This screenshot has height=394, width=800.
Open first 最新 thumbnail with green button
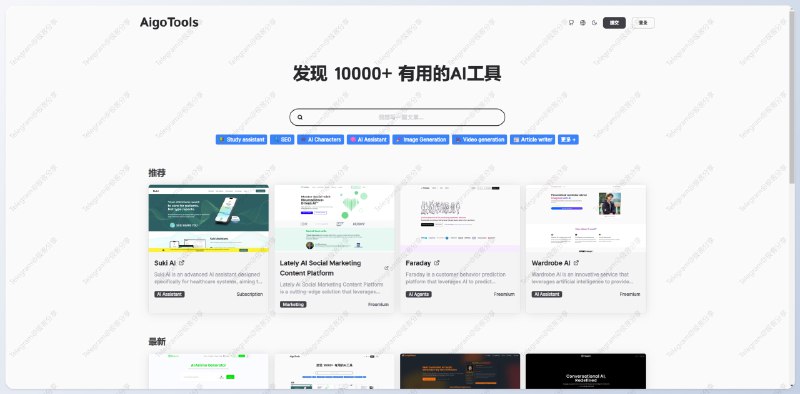(209, 371)
